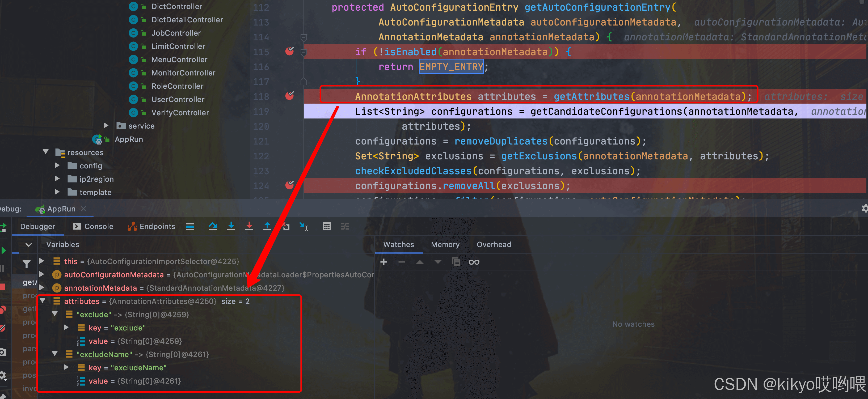Open the Memory tab
The height and width of the screenshot is (399, 868).
[x=445, y=244]
